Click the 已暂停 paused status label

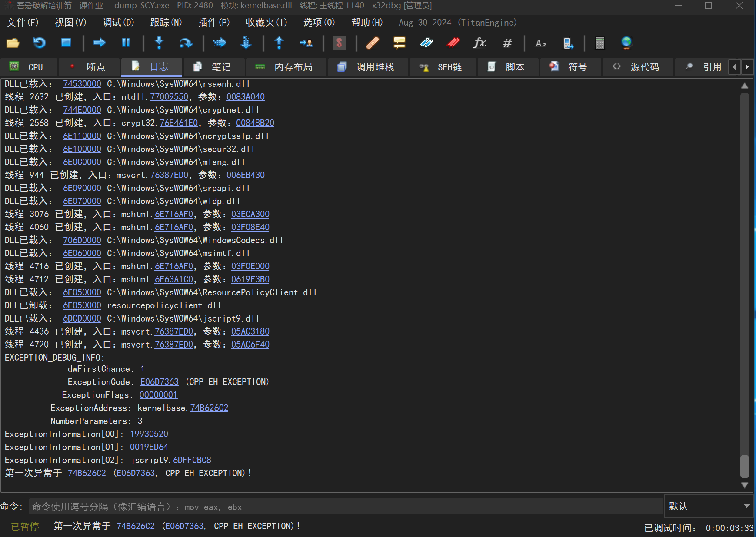25,527
